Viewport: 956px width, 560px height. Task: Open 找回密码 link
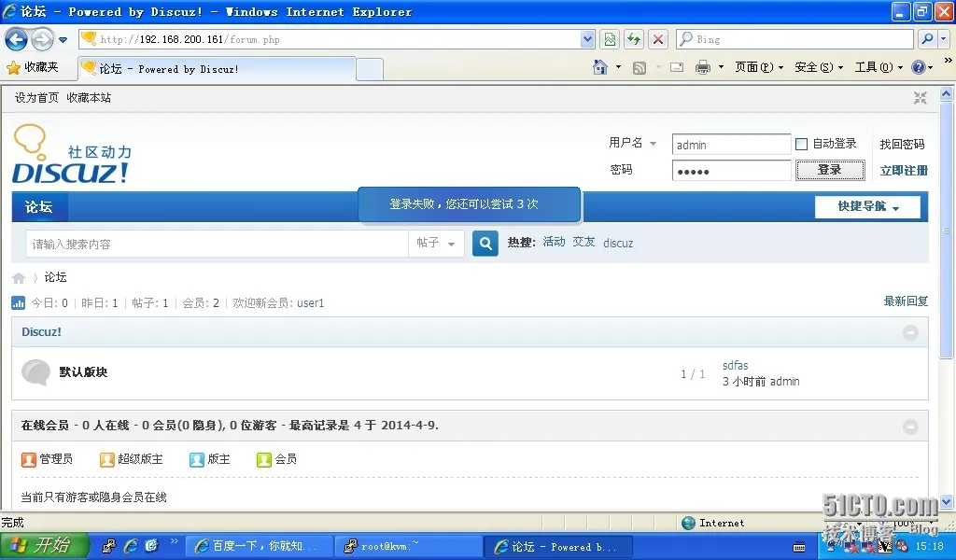[x=902, y=144]
